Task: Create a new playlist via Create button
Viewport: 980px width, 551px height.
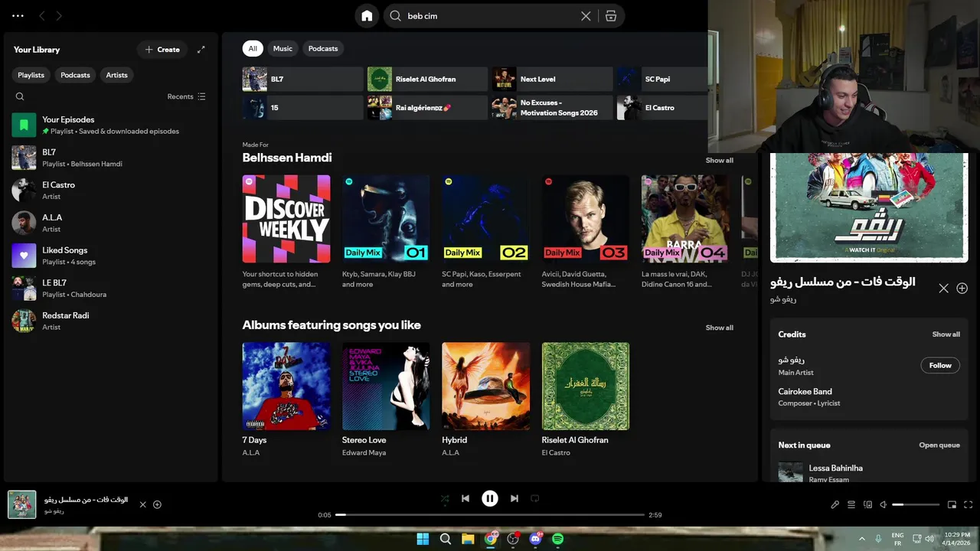Action: [162, 50]
